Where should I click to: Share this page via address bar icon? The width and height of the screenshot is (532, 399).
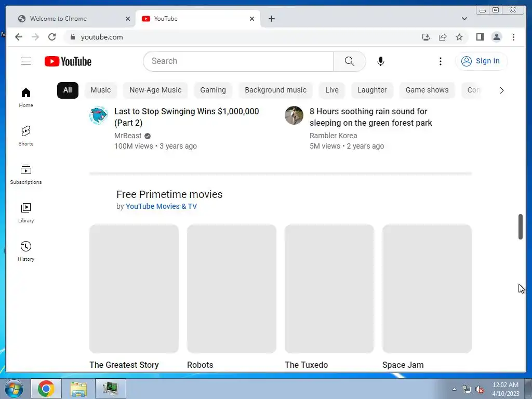coord(443,37)
